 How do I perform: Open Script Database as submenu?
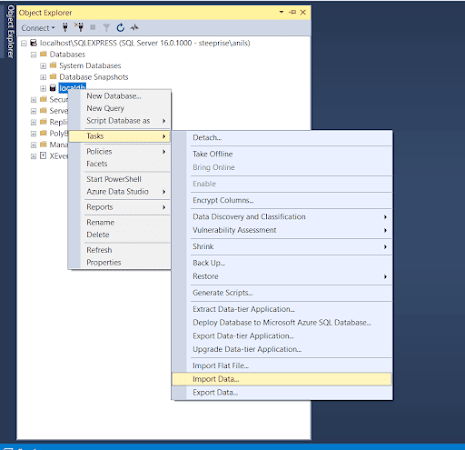(x=120, y=121)
